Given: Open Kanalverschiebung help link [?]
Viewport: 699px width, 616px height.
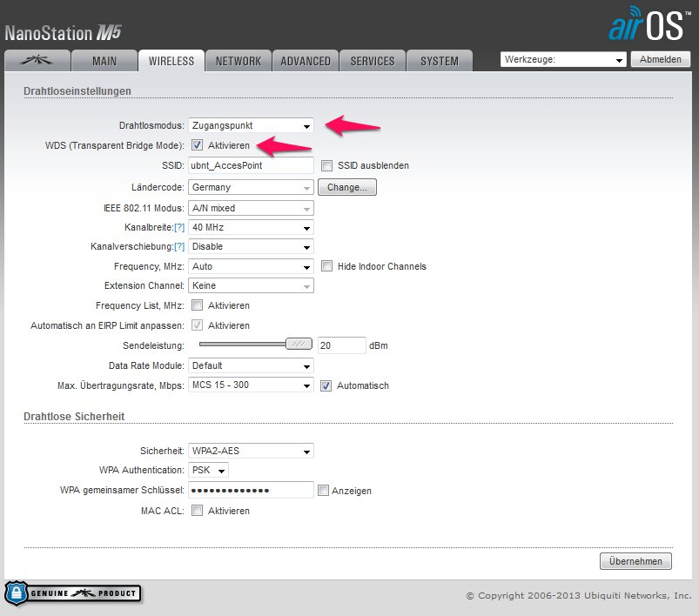Looking at the screenshot, I should tap(179, 246).
